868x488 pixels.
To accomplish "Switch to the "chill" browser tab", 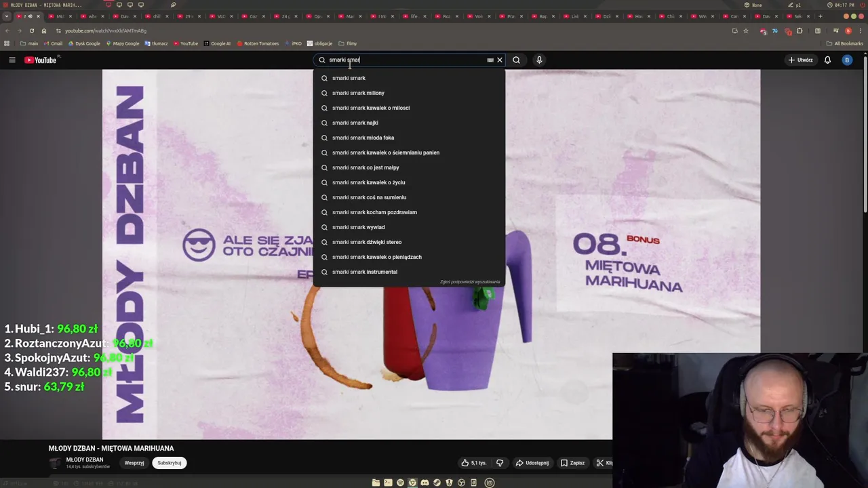I will [x=155, y=16].
